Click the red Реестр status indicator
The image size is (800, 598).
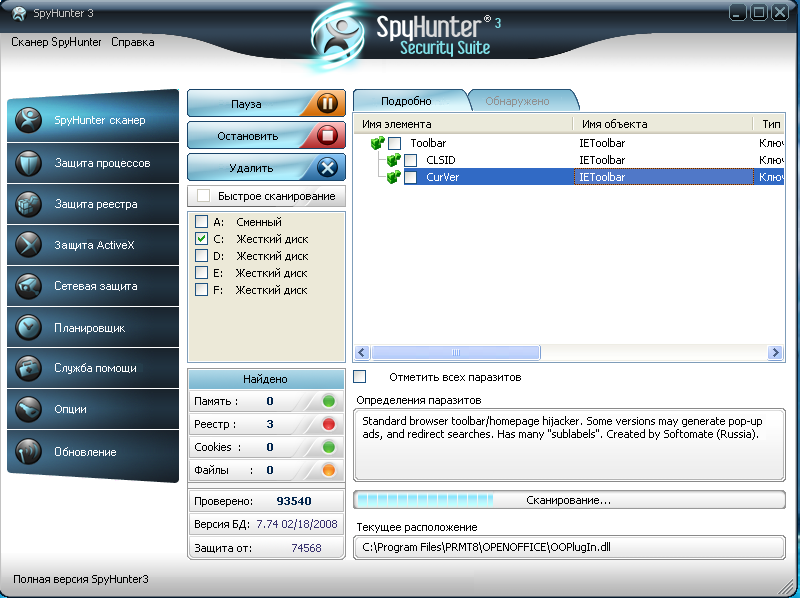[x=329, y=424]
